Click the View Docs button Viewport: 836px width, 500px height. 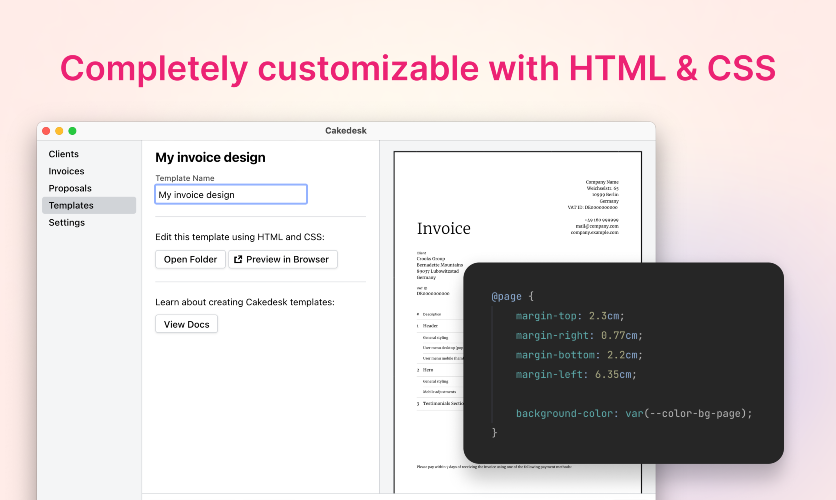tap(187, 324)
